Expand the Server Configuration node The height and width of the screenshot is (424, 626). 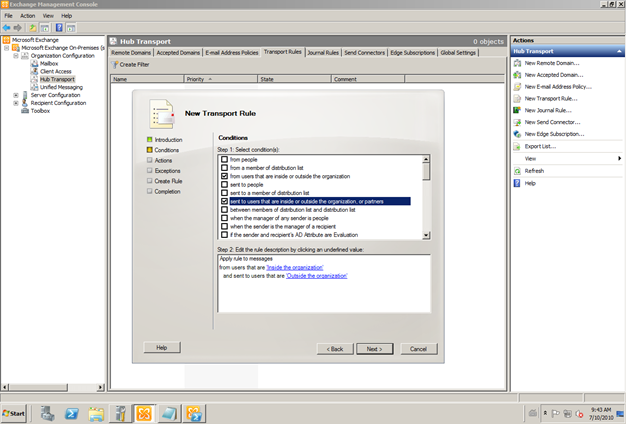tap(16, 95)
